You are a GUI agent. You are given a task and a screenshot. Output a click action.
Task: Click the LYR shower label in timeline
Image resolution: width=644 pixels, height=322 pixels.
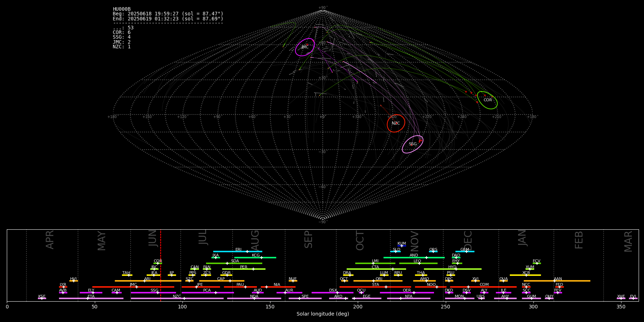coord(63,285)
